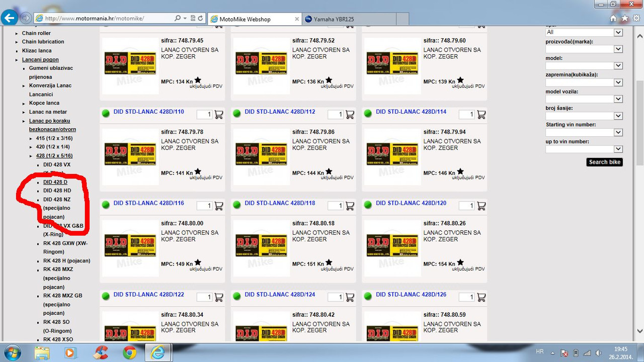Switch to MotoMike Webshop tab
The width and height of the screenshot is (644, 362).
pyautogui.click(x=254, y=19)
